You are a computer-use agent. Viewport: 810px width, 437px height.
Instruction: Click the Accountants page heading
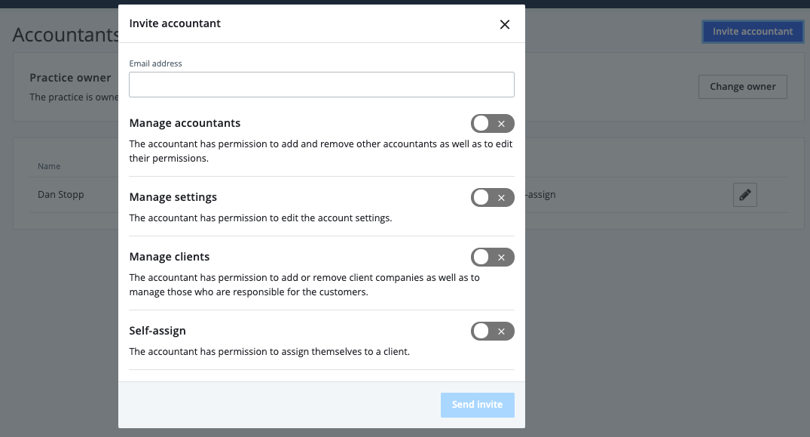click(x=65, y=35)
